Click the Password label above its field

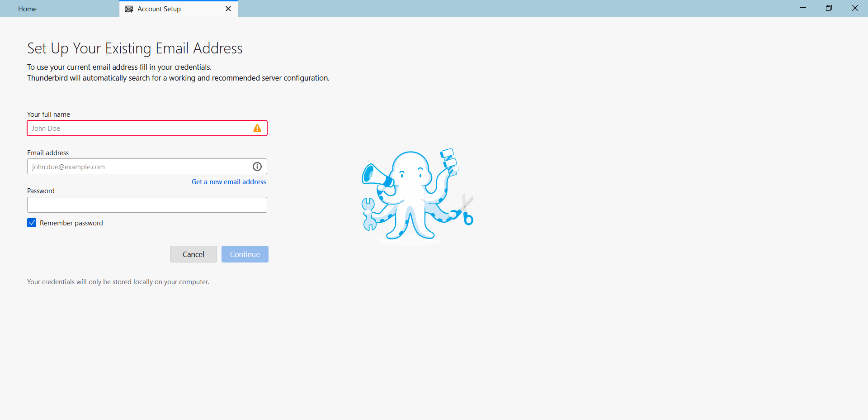click(x=41, y=191)
